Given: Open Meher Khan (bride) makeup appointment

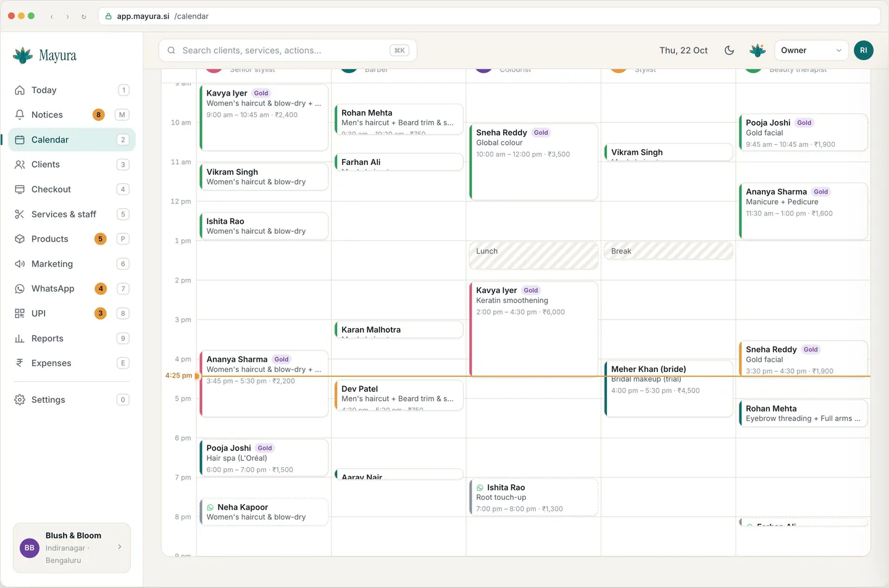Looking at the screenshot, I should (669, 389).
